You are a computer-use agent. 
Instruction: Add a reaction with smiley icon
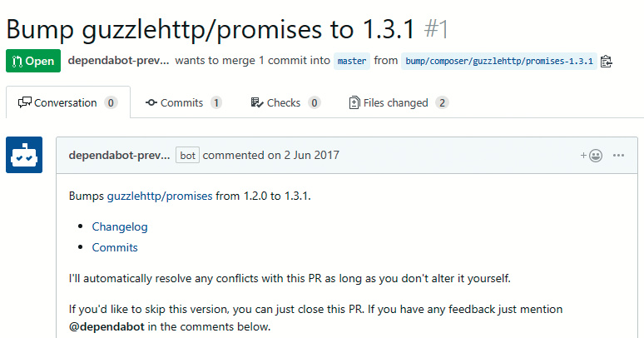click(x=592, y=156)
